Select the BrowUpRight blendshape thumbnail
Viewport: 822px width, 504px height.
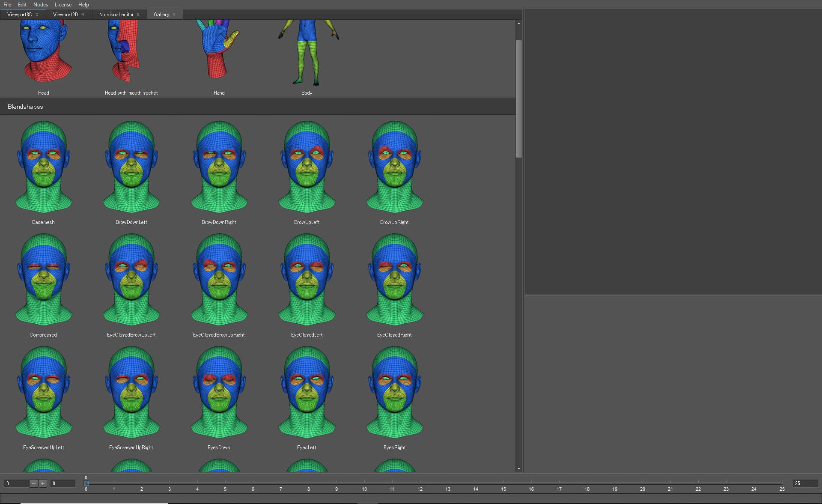[395, 167]
